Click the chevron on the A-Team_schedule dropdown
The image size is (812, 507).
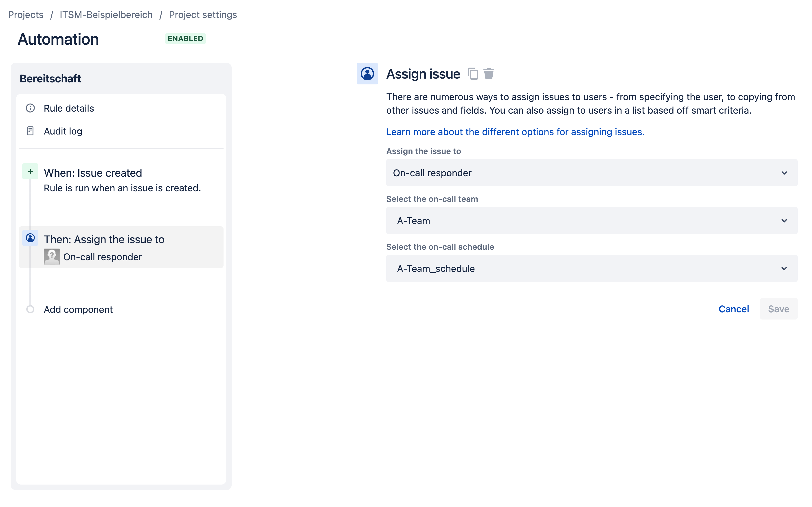[x=784, y=269]
